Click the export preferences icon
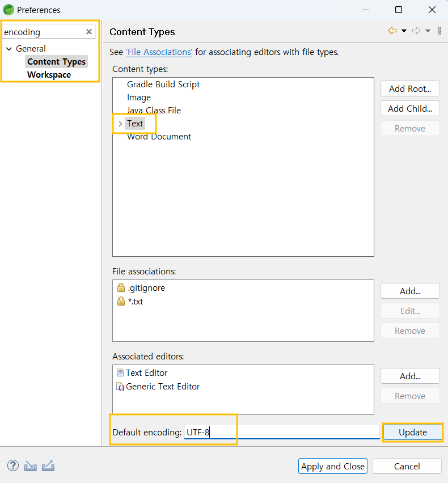Viewport: 448px width, 483px height. pos(48,466)
